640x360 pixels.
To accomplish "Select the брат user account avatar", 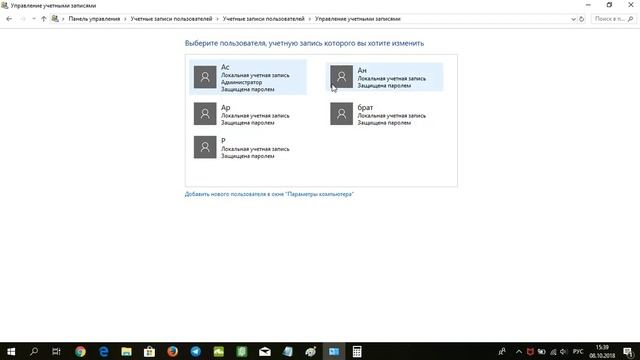I will pos(341,113).
